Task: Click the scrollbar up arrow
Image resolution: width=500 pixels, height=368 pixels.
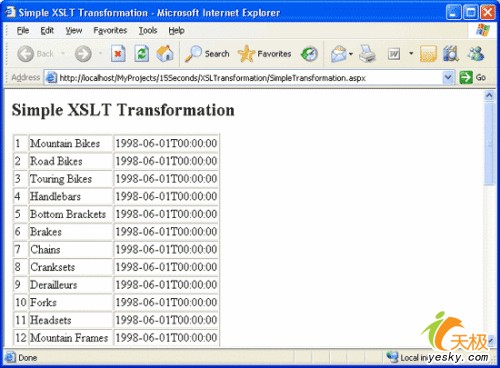Action: [x=489, y=96]
